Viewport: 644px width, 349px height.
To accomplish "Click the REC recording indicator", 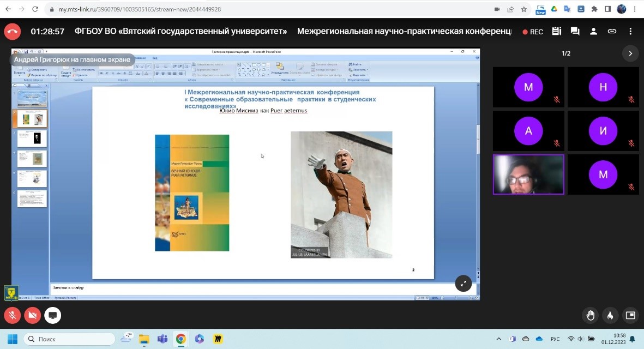I will (x=533, y=32).
